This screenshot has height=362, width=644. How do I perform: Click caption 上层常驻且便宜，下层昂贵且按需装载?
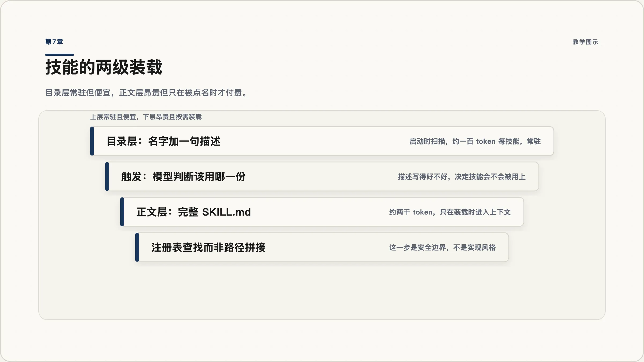(x=146, y=117)
